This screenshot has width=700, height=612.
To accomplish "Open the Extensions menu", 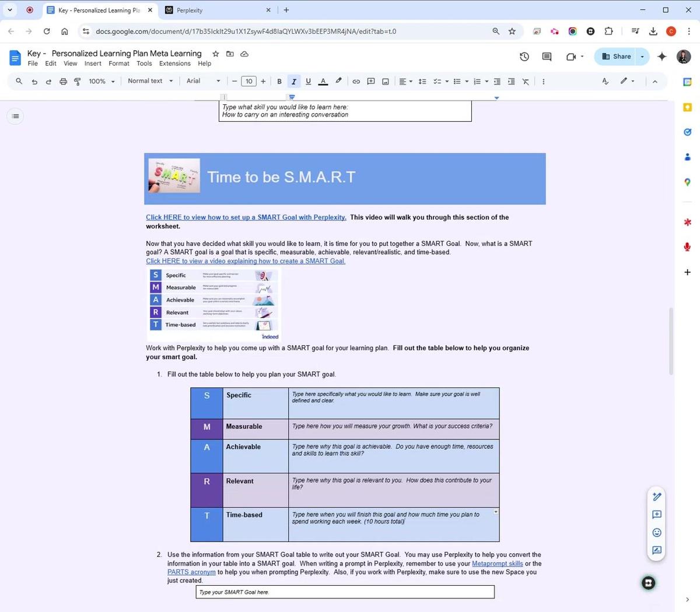I will (174, 64).
